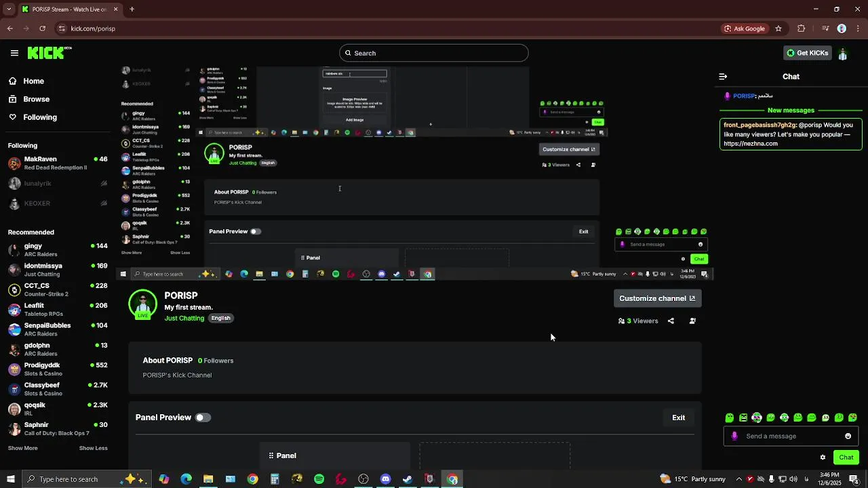Click the empty dashed panel slot
868x488 pixels.
pyautogui.click(x=494, y=455)
